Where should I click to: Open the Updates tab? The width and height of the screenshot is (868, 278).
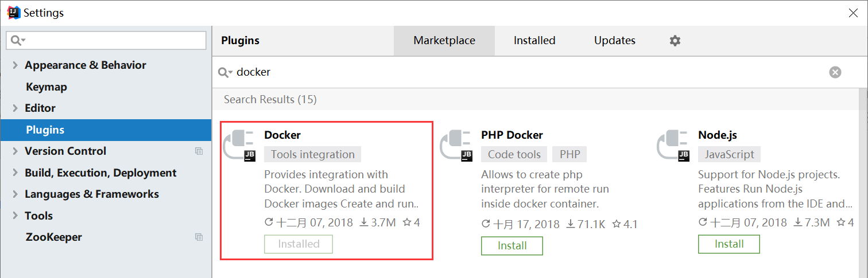click(x=615, y=41)
